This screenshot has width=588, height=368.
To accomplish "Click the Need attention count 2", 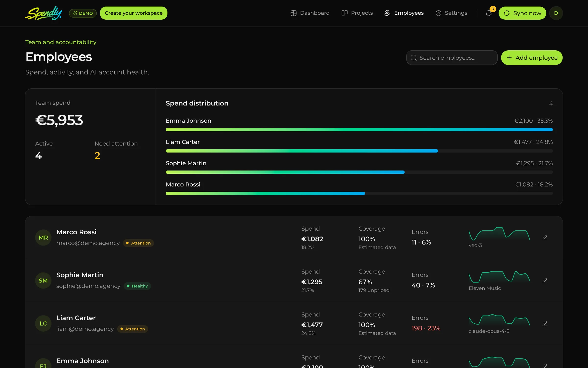I will (97, 156).
